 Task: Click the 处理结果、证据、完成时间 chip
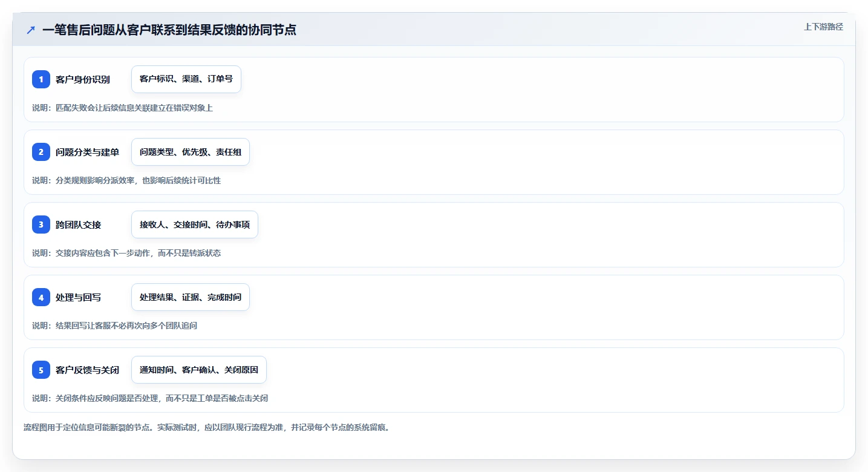coord(191,297)
